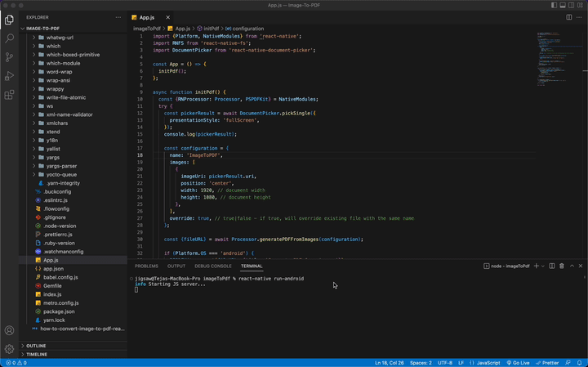
Task: Select the TERMINAL panel tab
Action: [x=252, y=266]
